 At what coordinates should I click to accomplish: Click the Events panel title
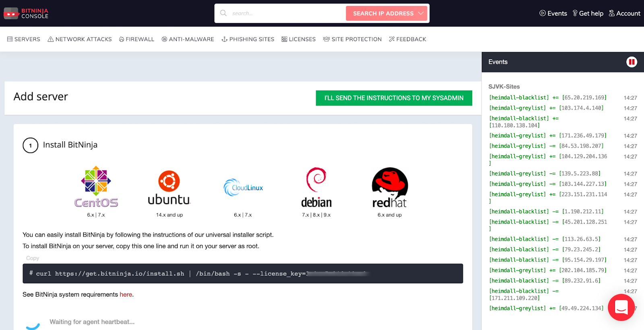498,62
